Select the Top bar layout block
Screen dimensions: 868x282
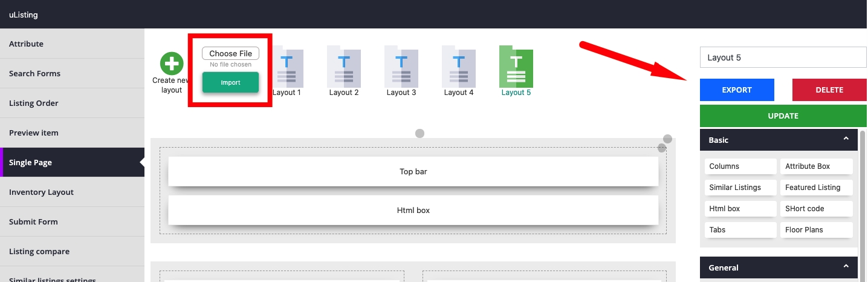(x=413, y=171)
